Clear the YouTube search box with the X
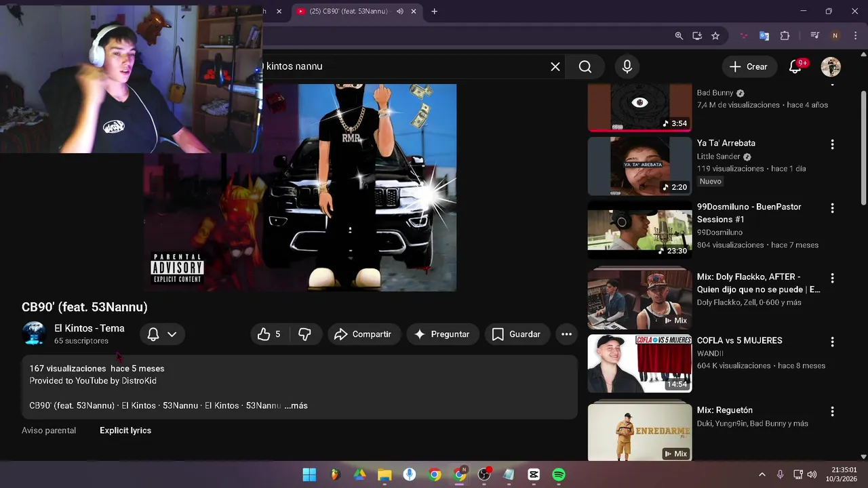 555,66
